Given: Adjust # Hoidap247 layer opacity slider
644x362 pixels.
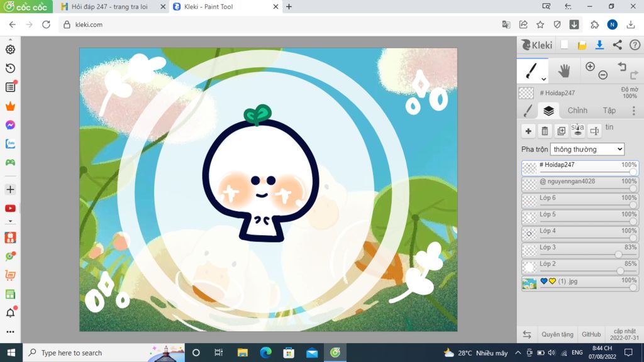Looking at the screenshot, I should (633, 172).
